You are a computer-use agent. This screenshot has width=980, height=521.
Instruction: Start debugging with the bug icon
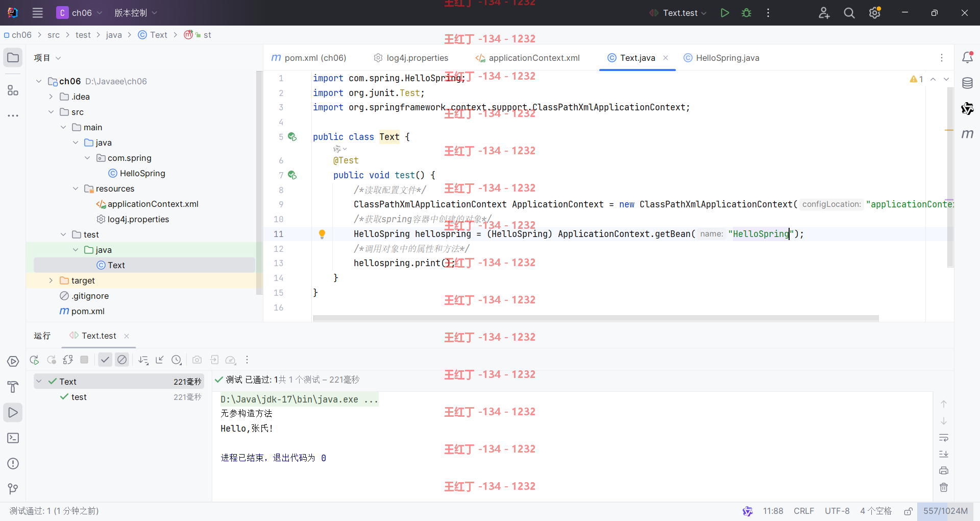(747, 13)
